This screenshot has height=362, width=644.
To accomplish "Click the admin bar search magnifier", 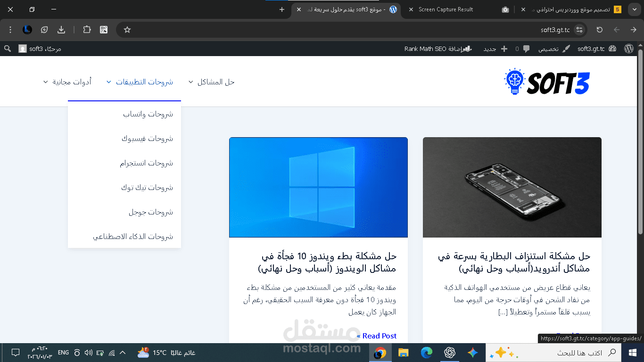I will click(8, 49).
